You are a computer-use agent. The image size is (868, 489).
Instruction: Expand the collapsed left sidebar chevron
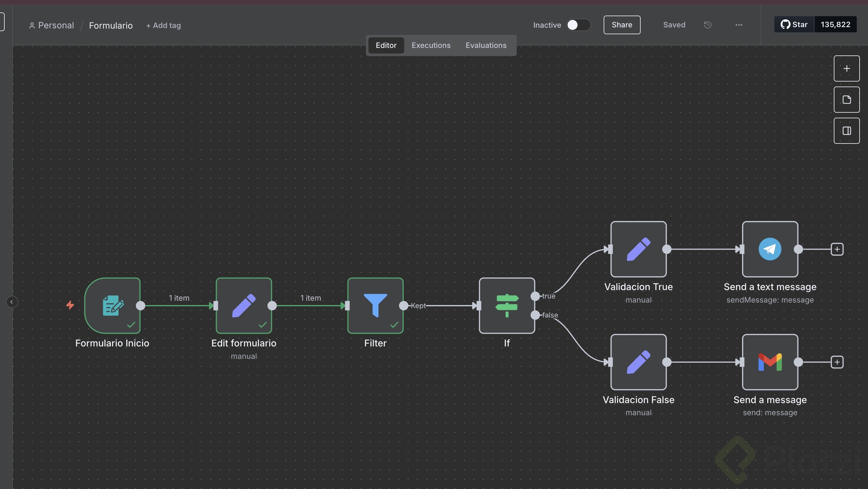(x=12, y=302)
